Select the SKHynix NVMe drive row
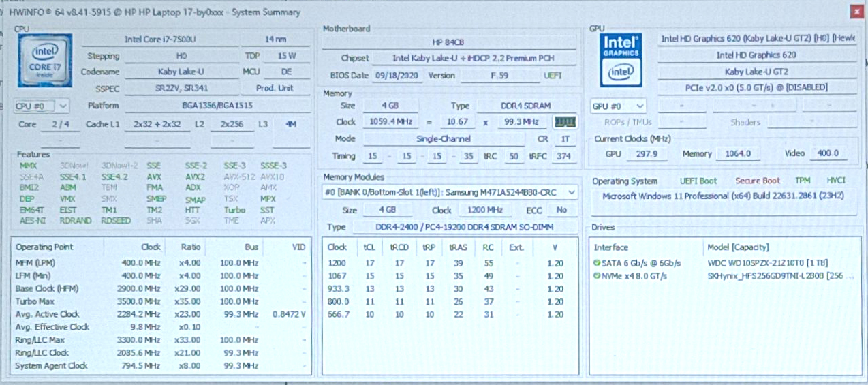 click(x=724, y=276)
